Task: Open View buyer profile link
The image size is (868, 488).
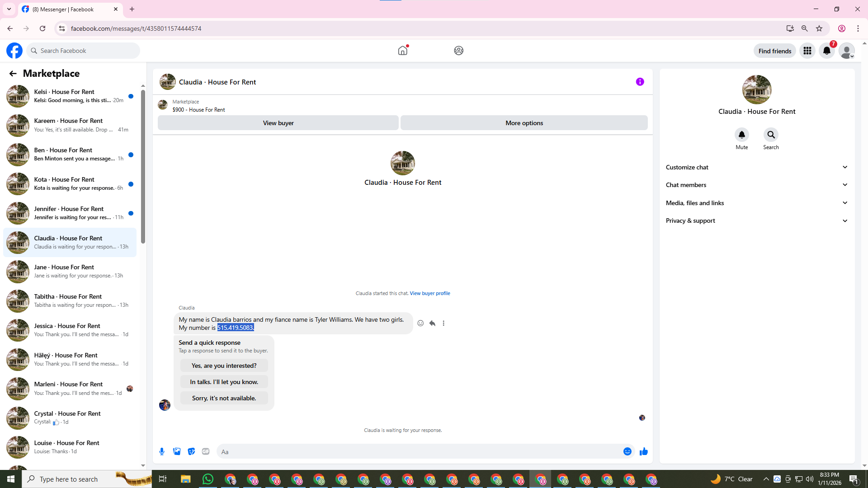Action: pyautogui.click(x=430, y=293)
